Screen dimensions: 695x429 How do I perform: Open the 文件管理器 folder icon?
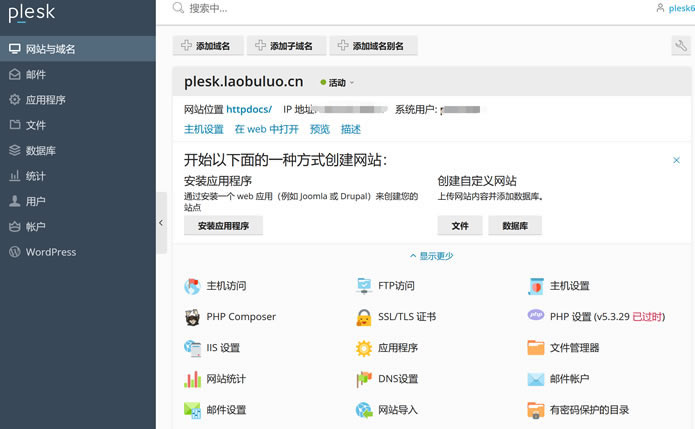pos(536,348)
